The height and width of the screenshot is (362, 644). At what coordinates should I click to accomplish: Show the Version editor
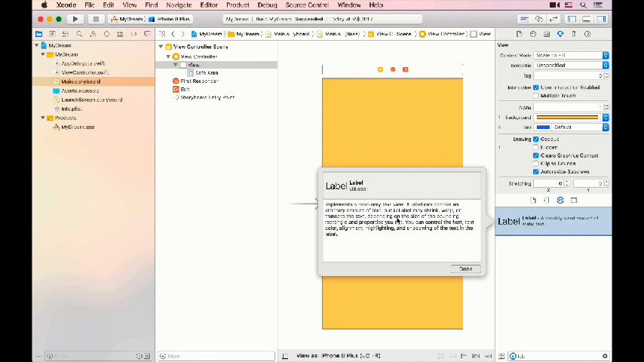[x=554, y=19]
